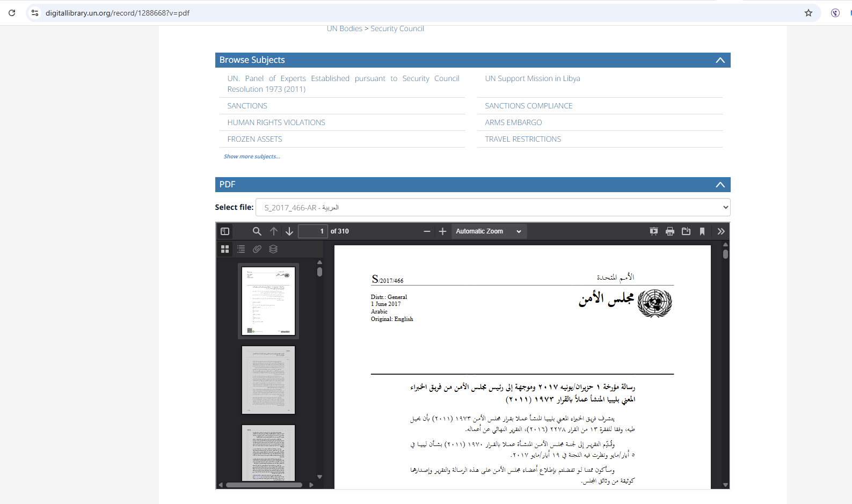852x504 pixels.
Task: Click the current view bookmark icon
Action: 702,231
